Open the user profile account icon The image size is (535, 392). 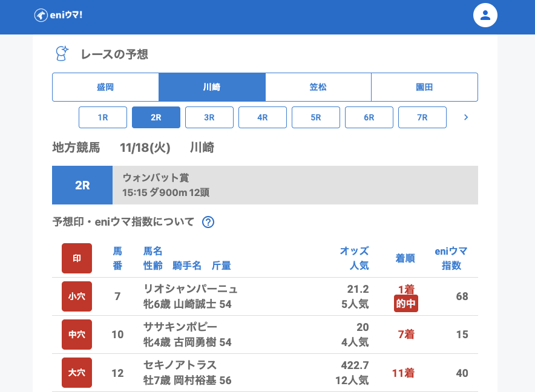[x=485, y=15]
